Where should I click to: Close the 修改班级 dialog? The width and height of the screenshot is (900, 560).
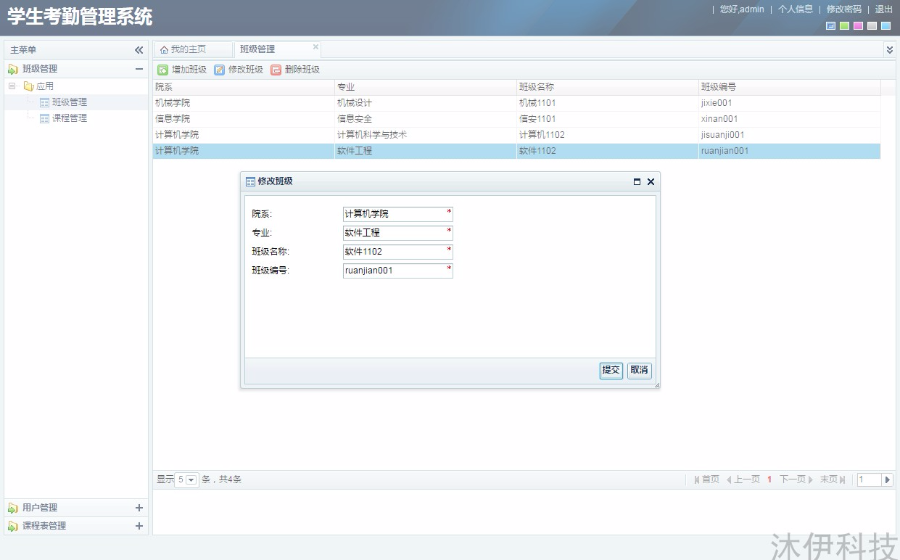[650, 181]
